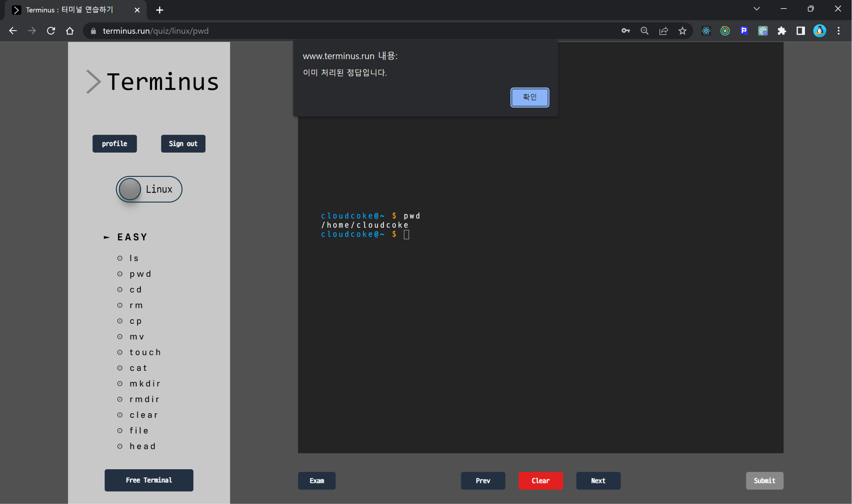Open Chrome three-dot menu
The height and width of the screenshot is (504, 852).
pos(838,31)
